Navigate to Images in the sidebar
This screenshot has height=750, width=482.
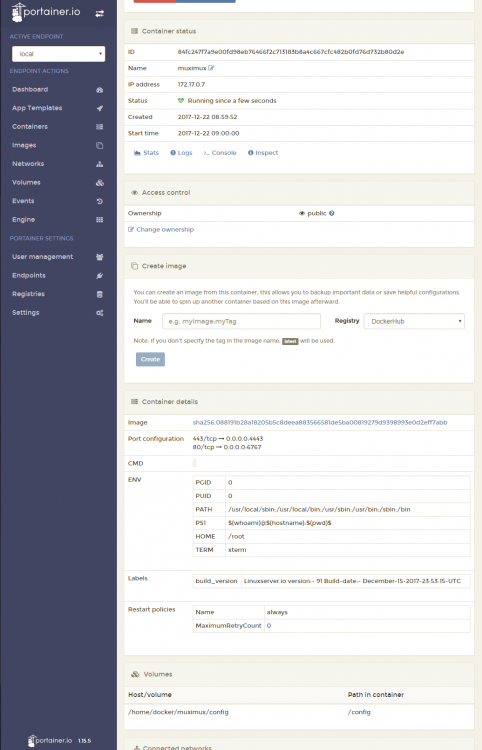coord(24,145)
